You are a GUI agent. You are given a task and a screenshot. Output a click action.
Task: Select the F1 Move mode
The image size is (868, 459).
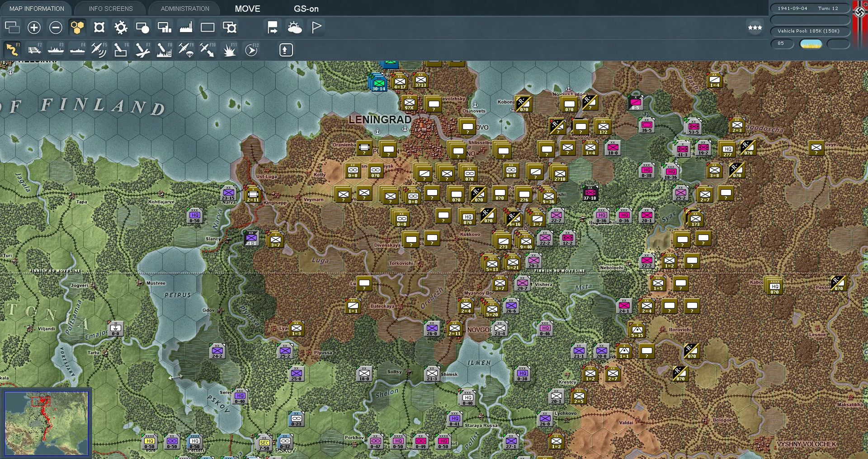coord(12,50)
